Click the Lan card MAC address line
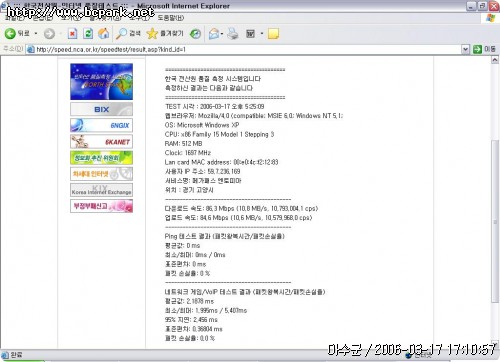The width and height of the screenshot is (500, 362). point(221,162)
